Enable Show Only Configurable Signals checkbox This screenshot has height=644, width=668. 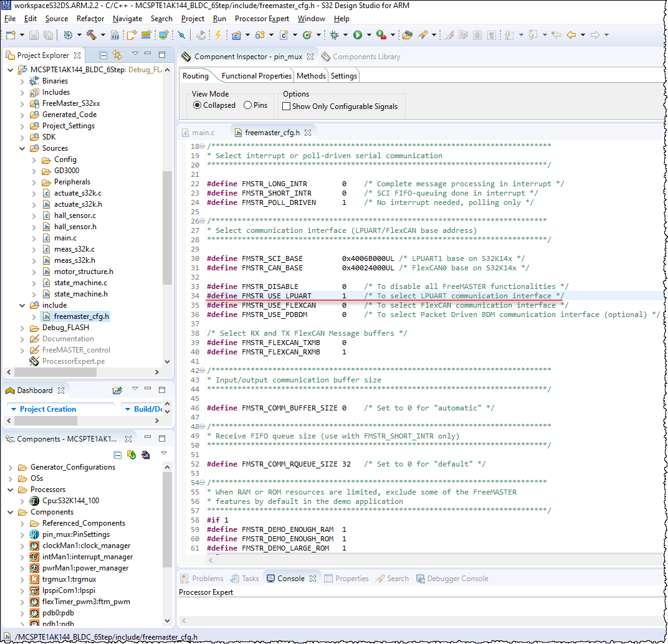coord(286,107)
